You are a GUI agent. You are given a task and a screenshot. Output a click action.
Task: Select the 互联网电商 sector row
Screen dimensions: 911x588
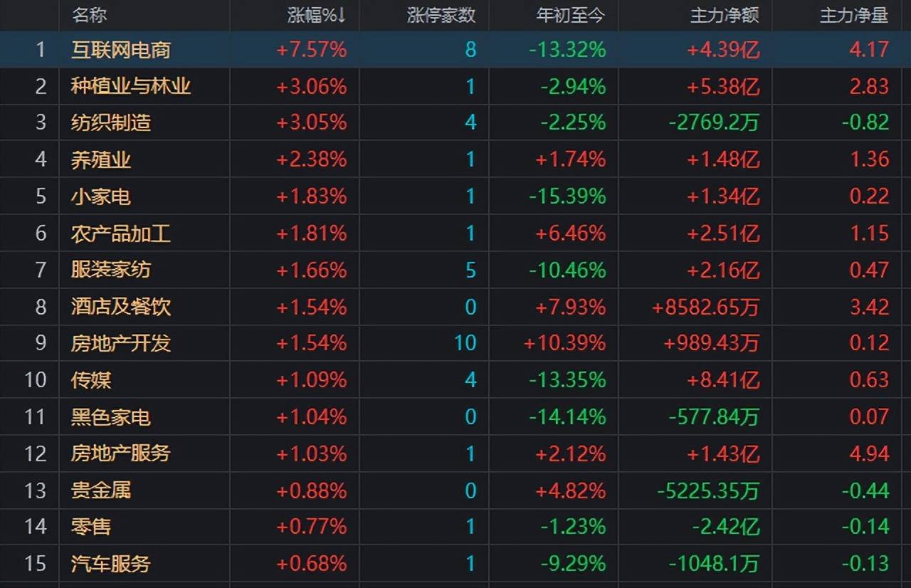tap(121, 49)
